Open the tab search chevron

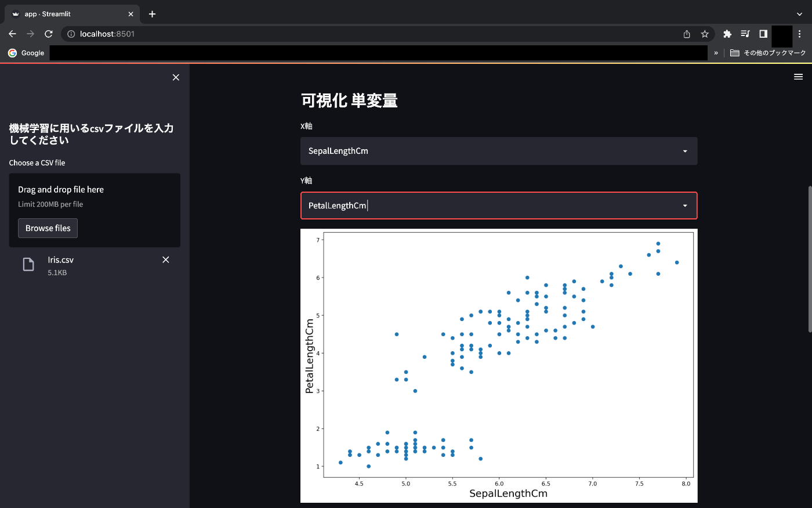[x=799, y=14]
